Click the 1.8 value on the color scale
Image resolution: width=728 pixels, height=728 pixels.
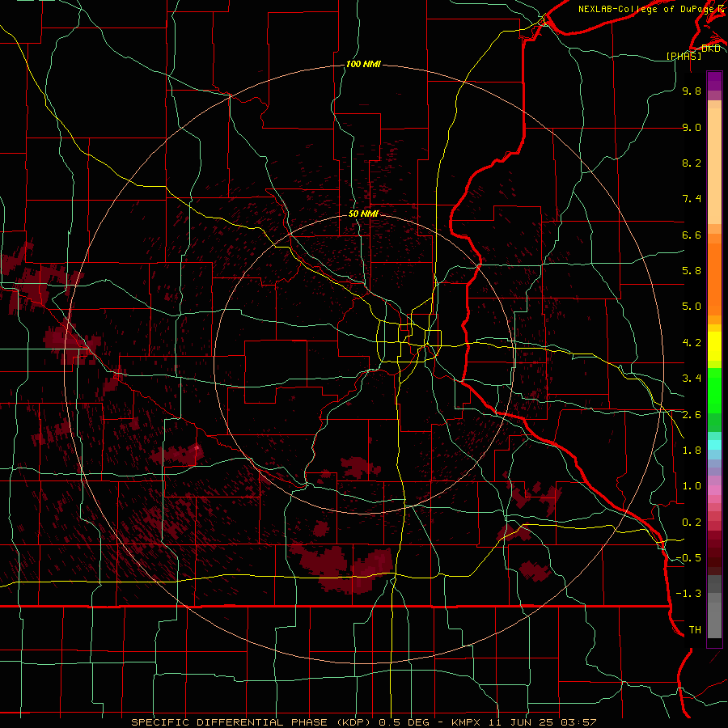(x=692, y=451)
